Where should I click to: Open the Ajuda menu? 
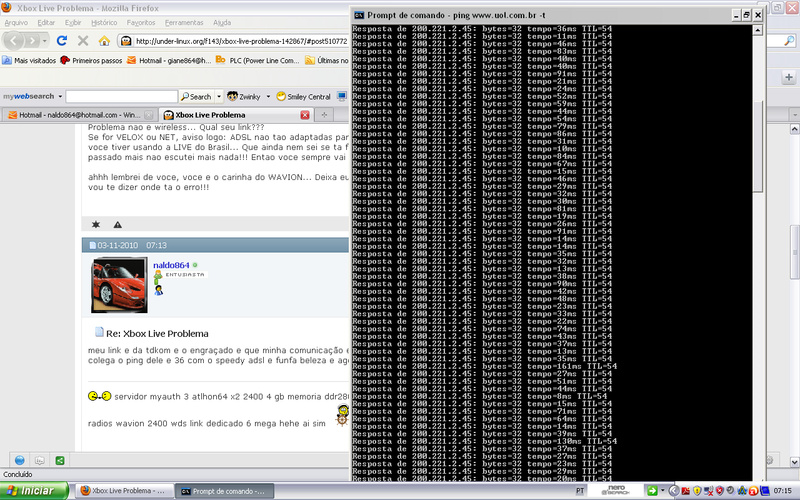pos(222,22)
